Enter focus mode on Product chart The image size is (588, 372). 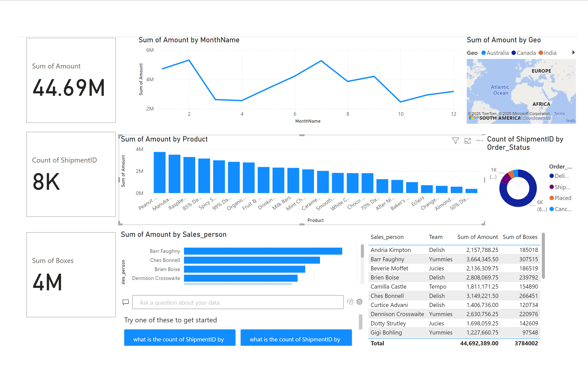(x=467, y=141)
